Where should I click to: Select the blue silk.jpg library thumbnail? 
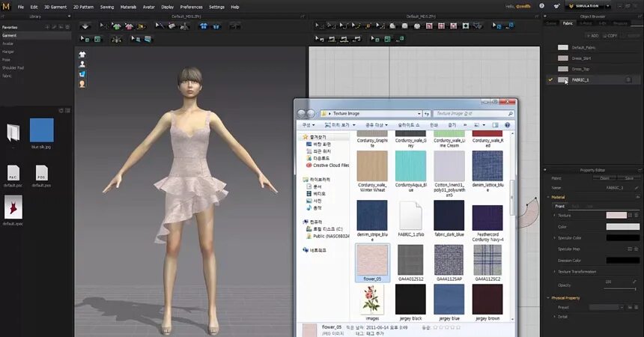click(x=41, y=130)
